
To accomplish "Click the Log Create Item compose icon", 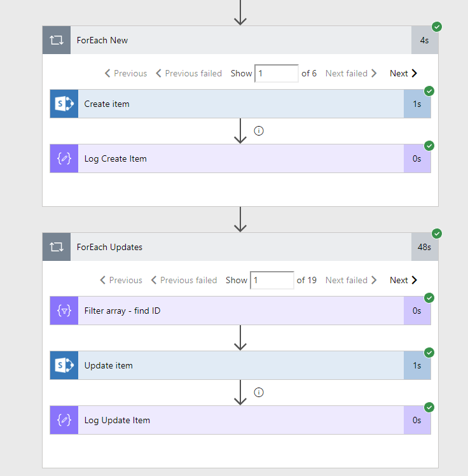I will [x=64, y=158].
